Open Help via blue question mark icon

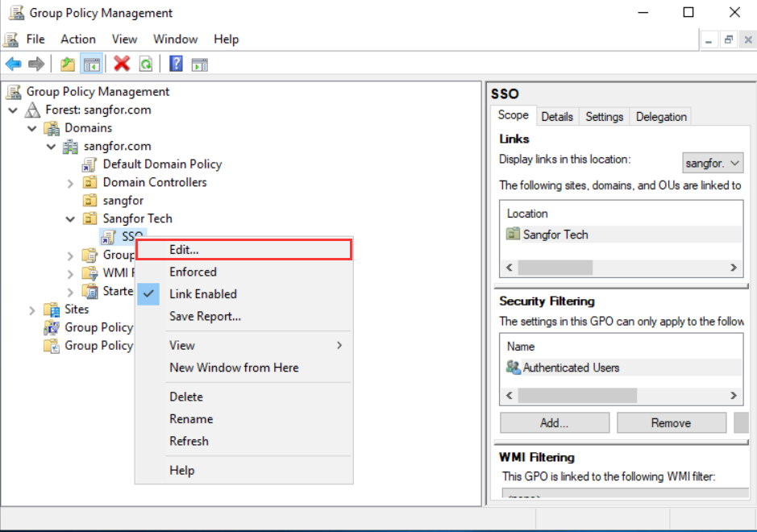[176, 64]
